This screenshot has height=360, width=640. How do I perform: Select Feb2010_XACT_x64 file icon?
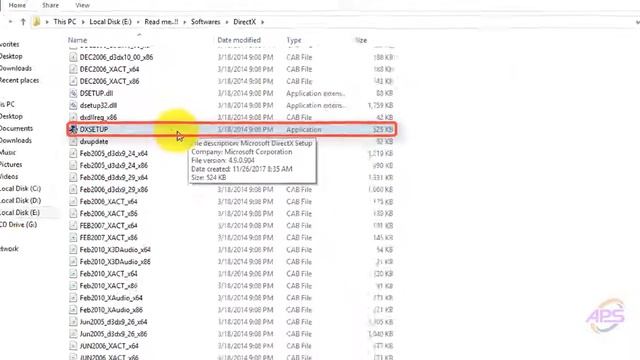coord(73,274)
